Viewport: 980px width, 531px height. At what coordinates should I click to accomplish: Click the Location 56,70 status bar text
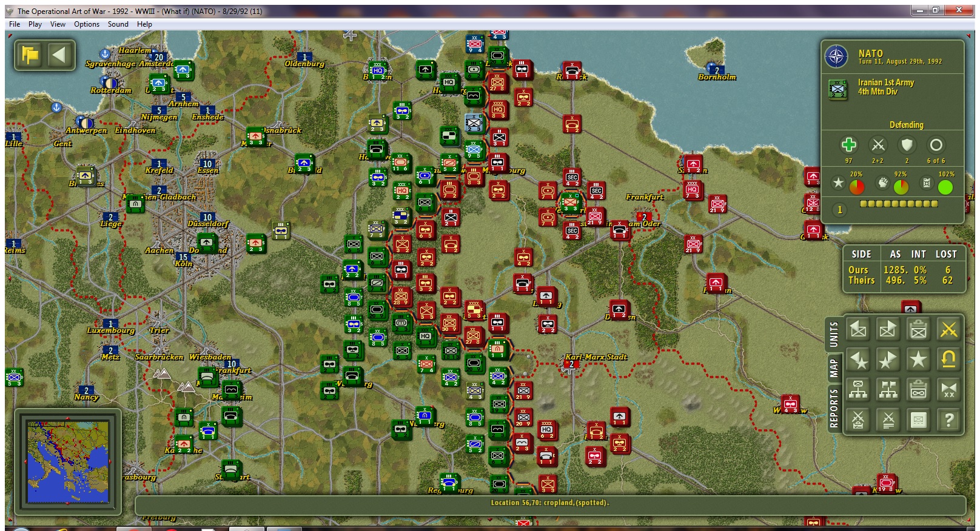coord(549,503)
